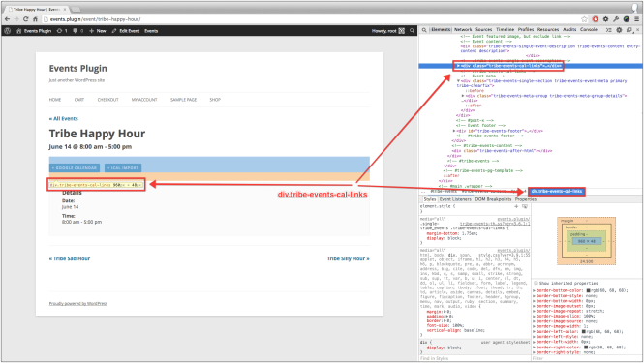Screen dimensions: 644x363
Task: Open the Chrome hamburger menu
Action: (636, 19)
